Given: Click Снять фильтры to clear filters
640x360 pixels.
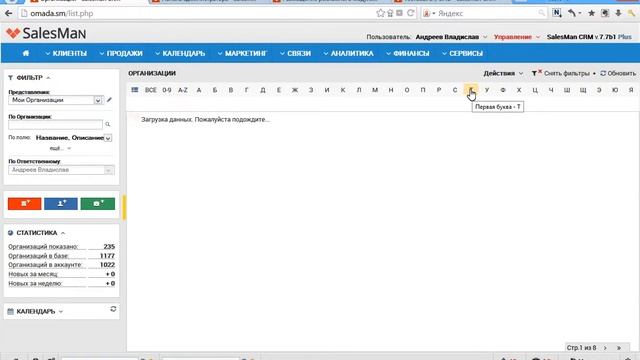Looking at the screenshot, I should [x=560, y=73].
